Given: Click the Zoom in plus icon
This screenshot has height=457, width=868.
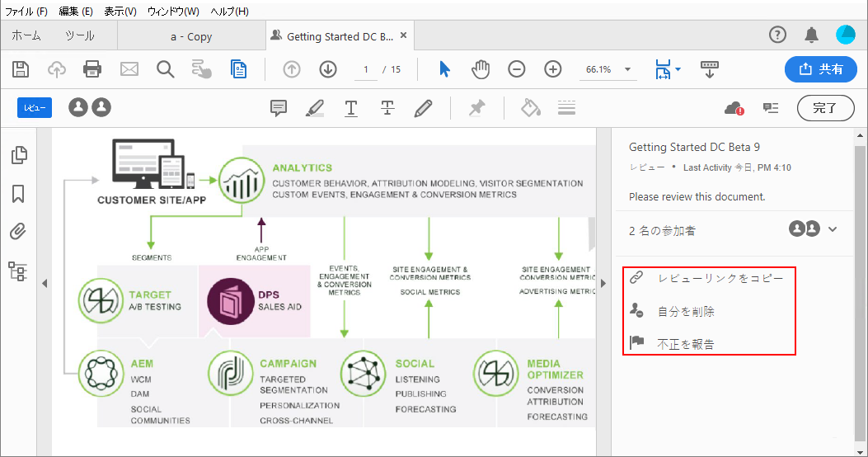Looking at the screenshot, I should [x=553, y=69].
